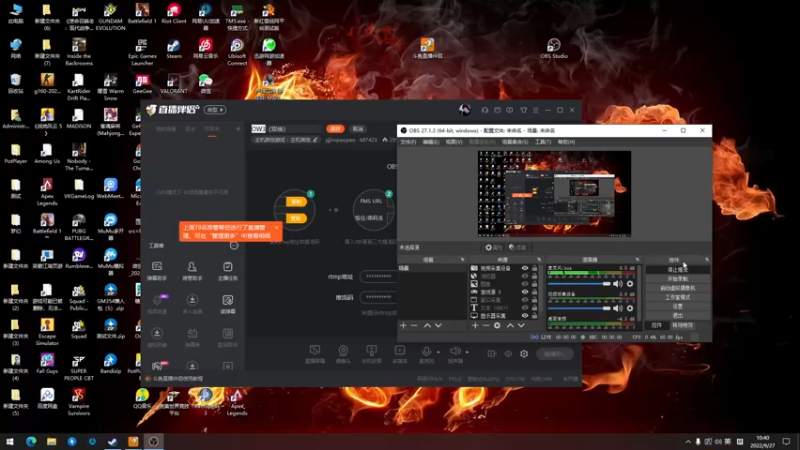Toggle visibility of the display capture source
This screenshot has height=450, width=800.
click(524, 315)
